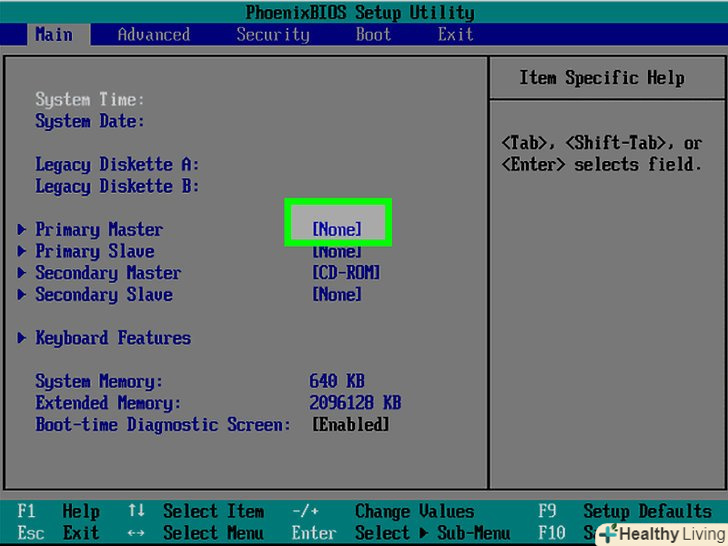
Task: Open the Exit tab
Action: tap(455, 34)
